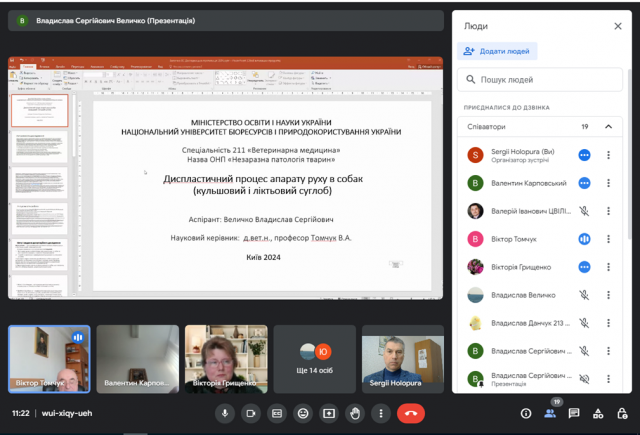Click audio dots icon for Sergii Holopura

(x=584, y=155)
